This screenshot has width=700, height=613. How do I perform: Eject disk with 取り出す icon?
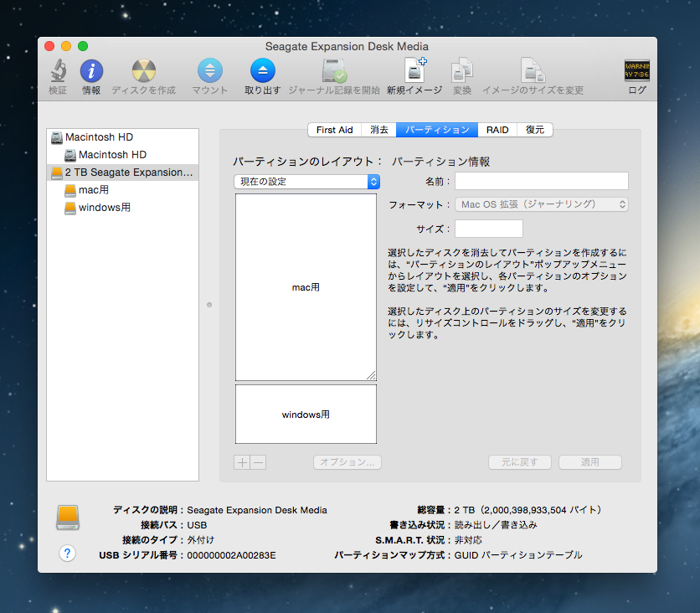tap(263, 71)
